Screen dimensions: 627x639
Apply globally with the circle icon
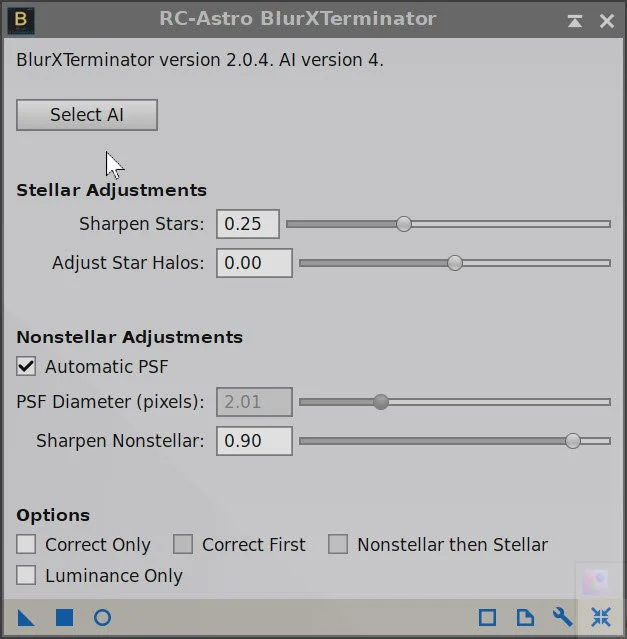(102, 617)
